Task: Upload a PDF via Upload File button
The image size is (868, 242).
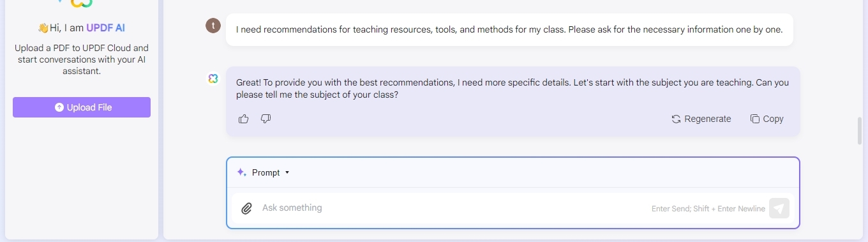Action: [82, 107]
